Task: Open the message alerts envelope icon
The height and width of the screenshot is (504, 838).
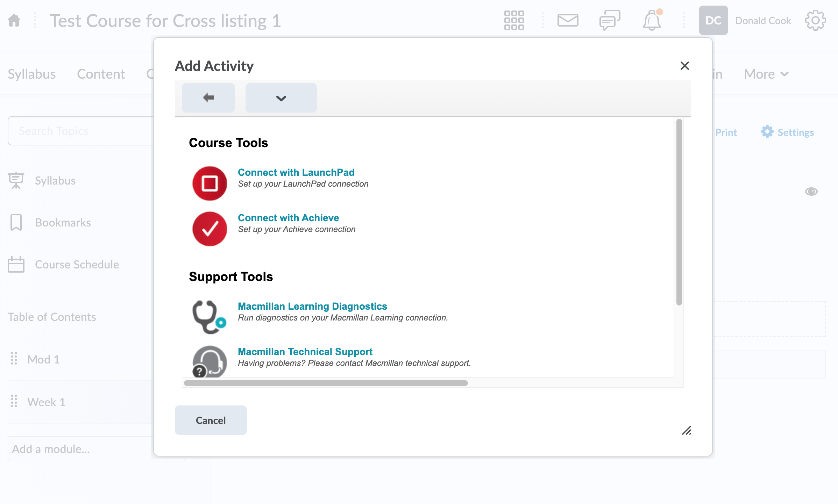Action: tap(568, 20)
